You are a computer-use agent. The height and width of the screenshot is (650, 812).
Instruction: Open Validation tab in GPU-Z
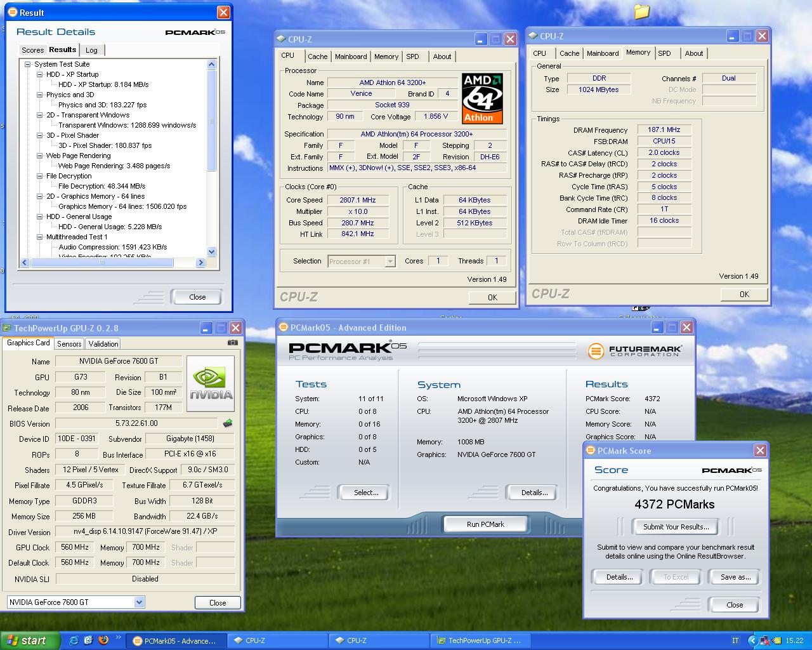[103, 343]
